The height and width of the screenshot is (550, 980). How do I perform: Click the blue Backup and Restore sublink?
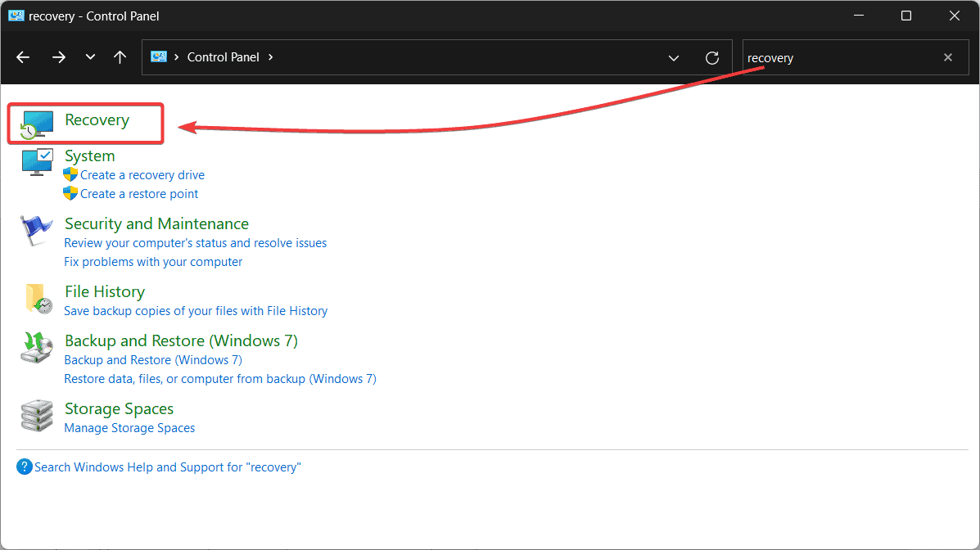[153, 360]
